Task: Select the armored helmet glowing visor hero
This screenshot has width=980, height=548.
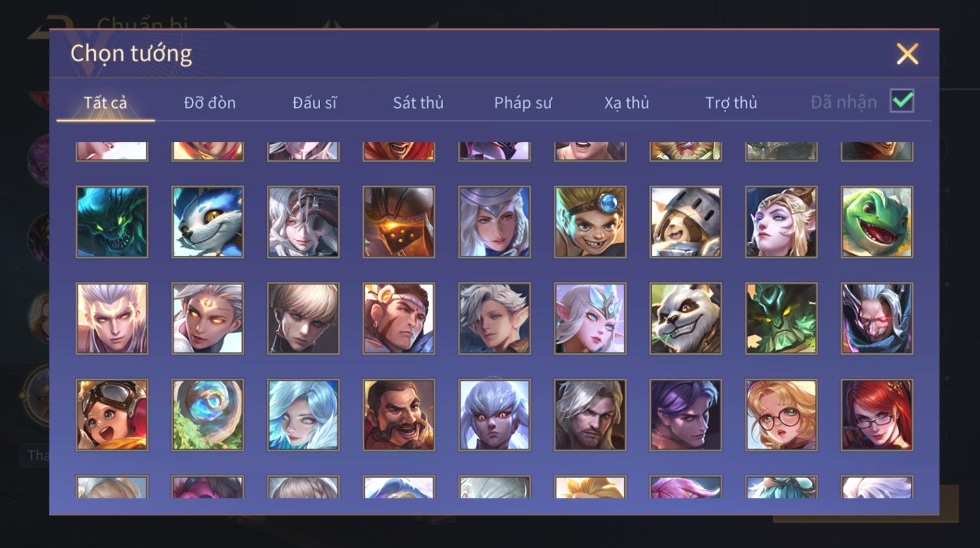Action: 399,222
